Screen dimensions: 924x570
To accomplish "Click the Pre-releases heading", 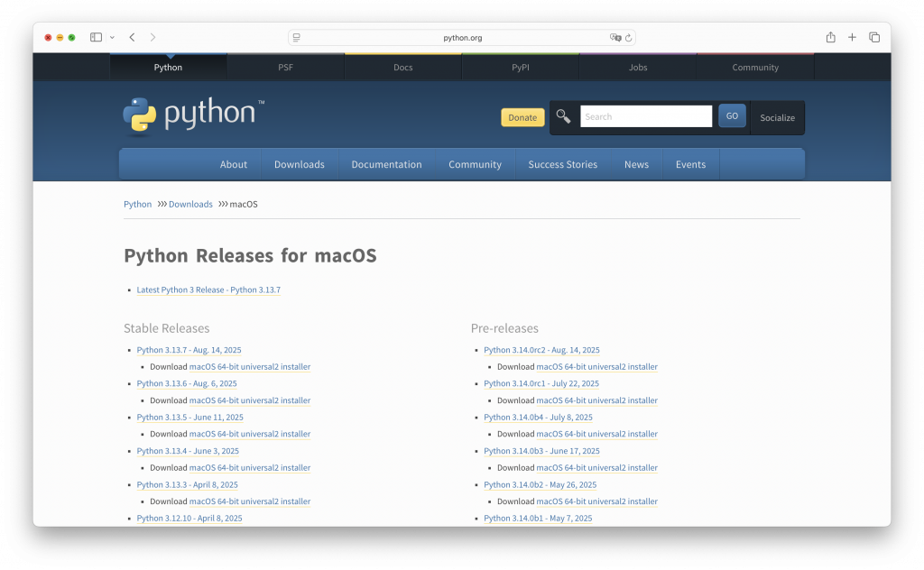I will pos(504,328).
